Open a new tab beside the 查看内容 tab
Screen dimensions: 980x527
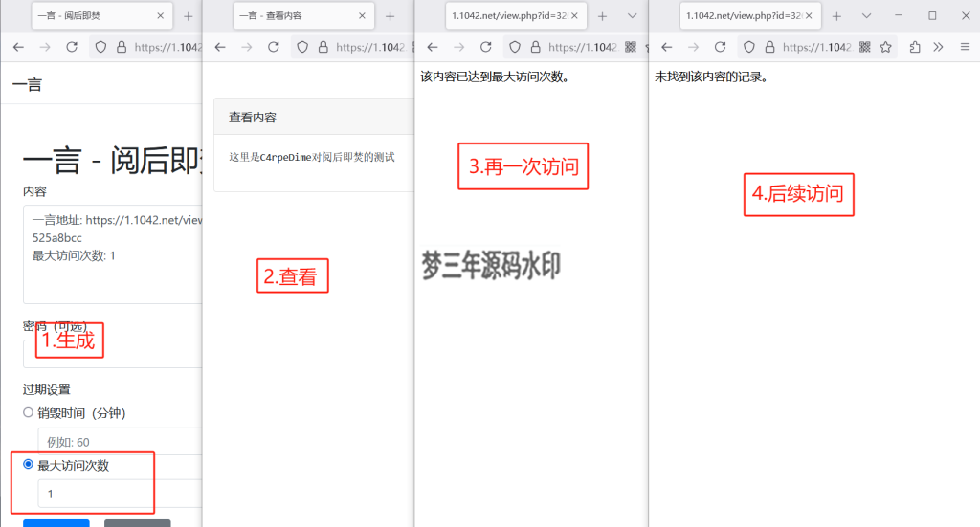pyautogui.click(x=390, y=16)
